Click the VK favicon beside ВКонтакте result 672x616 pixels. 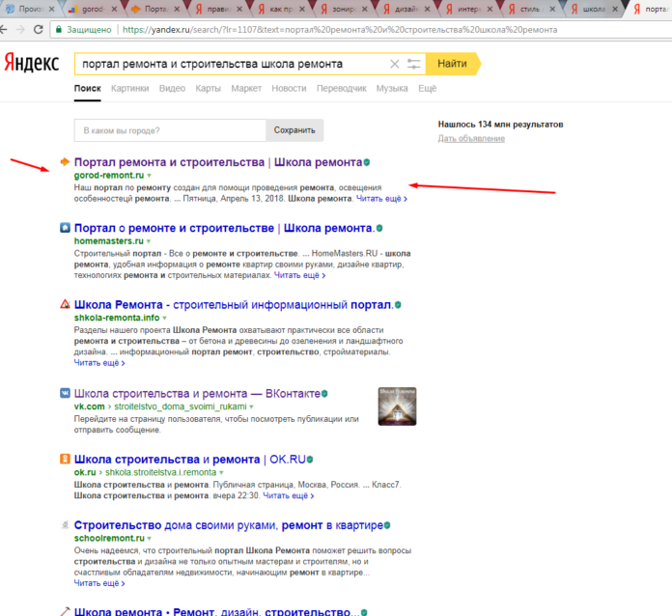[x=65, y=393]
